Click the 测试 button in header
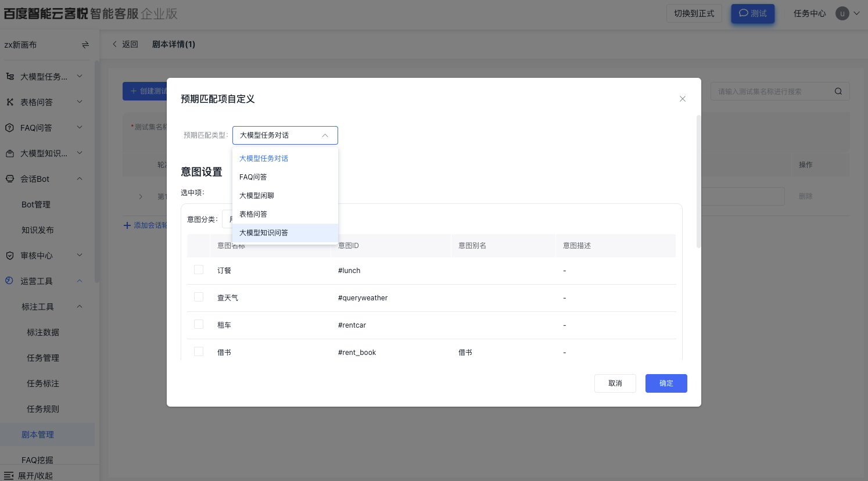This screenshot has width=868, height=481. click(753, 13)
